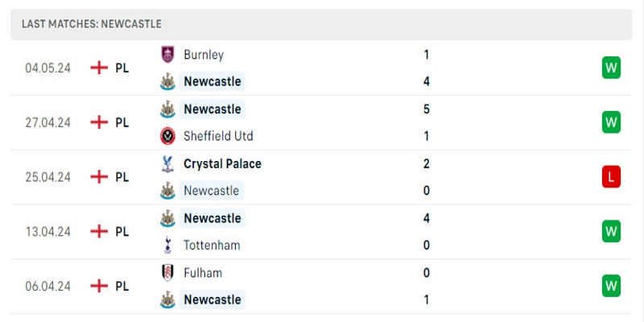This screenshot has width=644, height=322.
Task: Click the Last Matches: Newcastle header
Action: coord(92,24)
